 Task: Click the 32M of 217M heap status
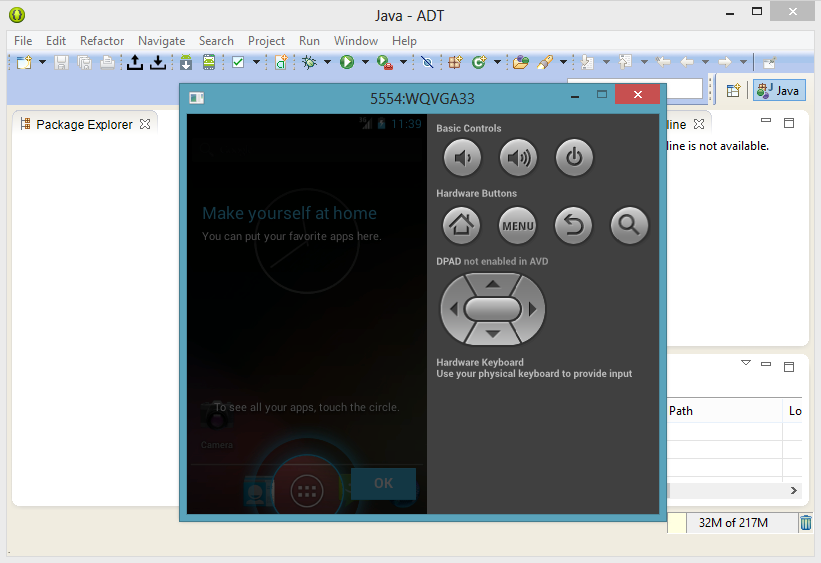[x=733, y=523]
